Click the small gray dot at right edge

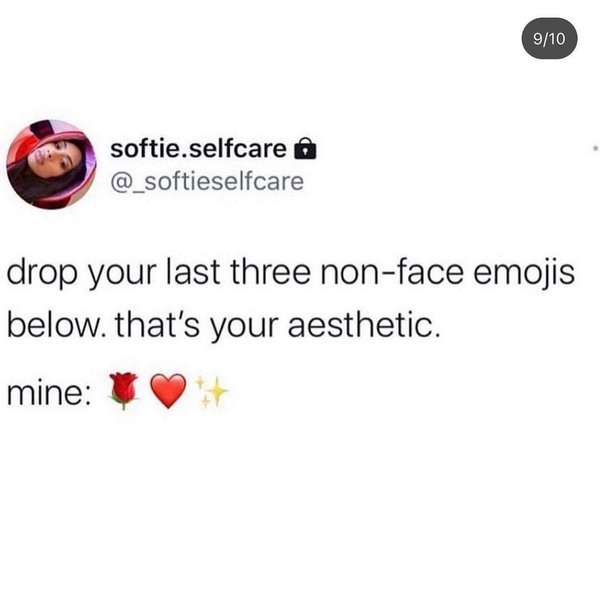(595, 147)
